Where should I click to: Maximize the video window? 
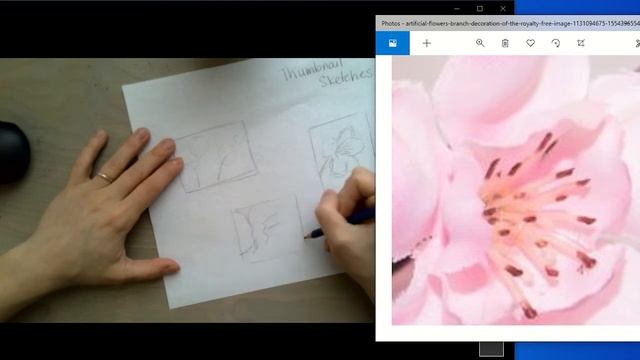tap(480, 9)
